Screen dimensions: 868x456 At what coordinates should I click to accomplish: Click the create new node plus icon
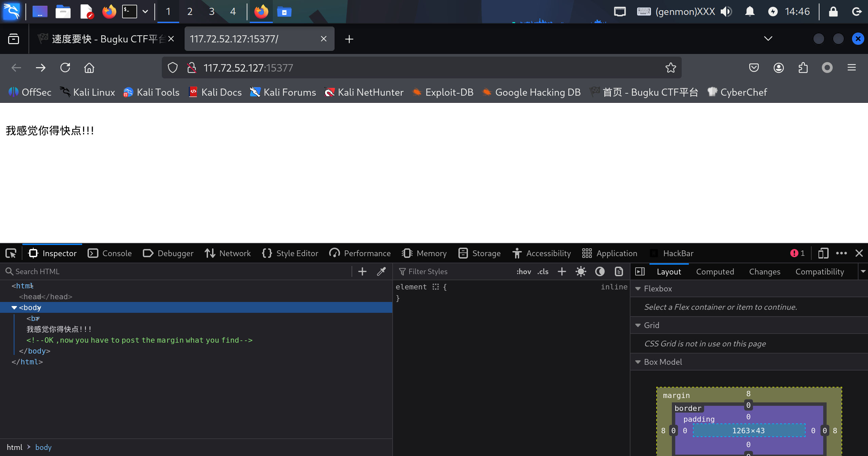[x=362, y=271]
